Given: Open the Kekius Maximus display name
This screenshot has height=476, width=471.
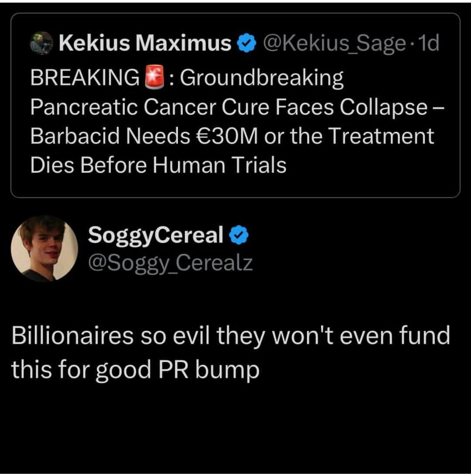Looking at the screenshot, I should (x=144, y=43).
